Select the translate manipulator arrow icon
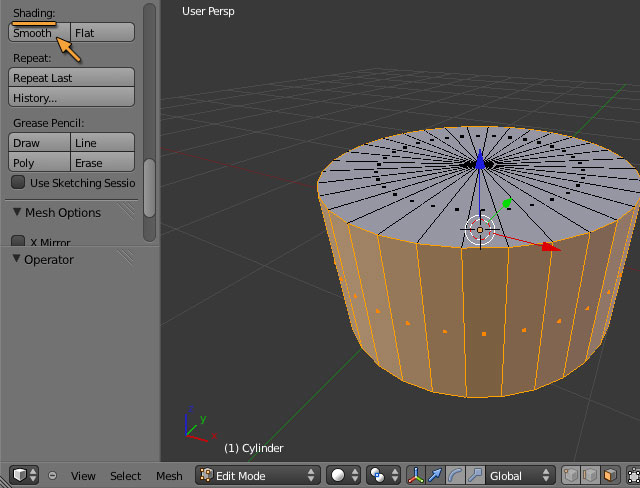The width and height of the screenshot is (640, 488). coord(436,476)
